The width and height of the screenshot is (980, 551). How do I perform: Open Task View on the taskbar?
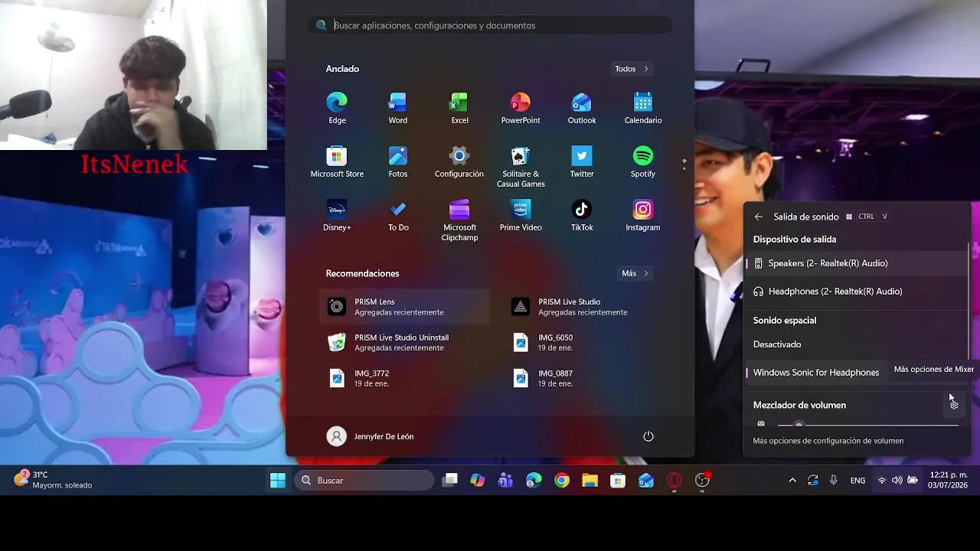coord(450,481)
